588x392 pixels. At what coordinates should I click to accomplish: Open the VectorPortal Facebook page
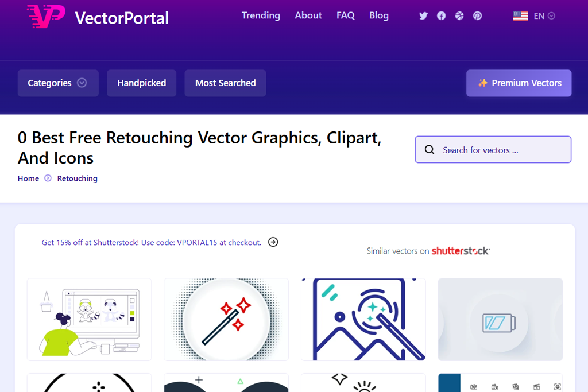coord(442,15)
